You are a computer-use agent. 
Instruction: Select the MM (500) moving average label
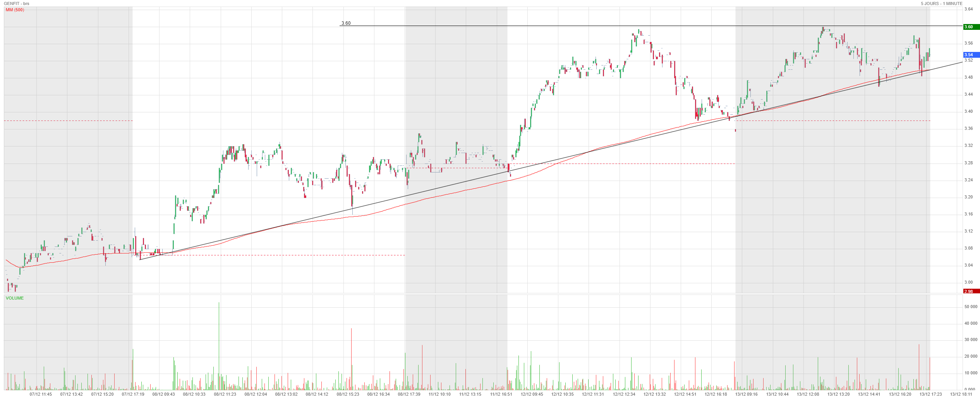point(15,10)
